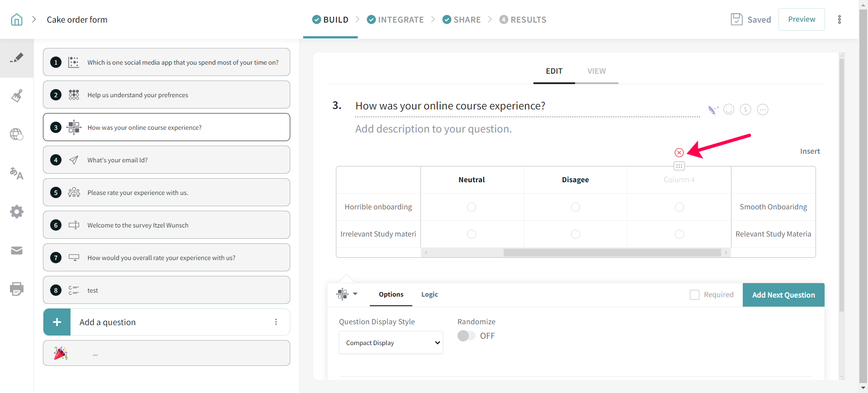Screen dimensions: 868x393
Task: Click the Preview button
Action: [x=802, y=19]
